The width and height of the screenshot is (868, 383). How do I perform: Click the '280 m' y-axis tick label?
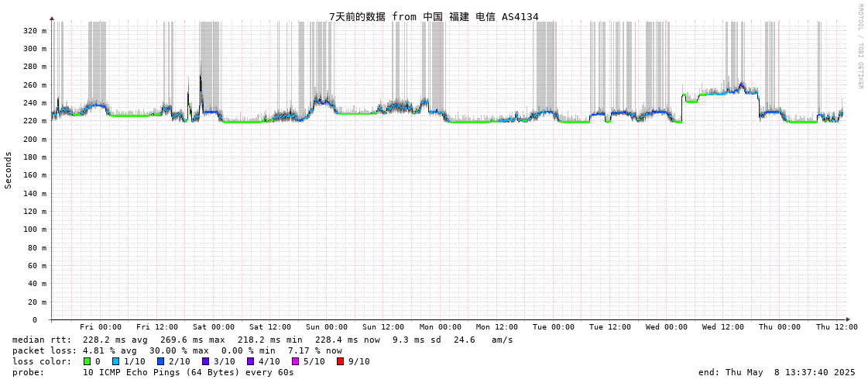point(36,67)
